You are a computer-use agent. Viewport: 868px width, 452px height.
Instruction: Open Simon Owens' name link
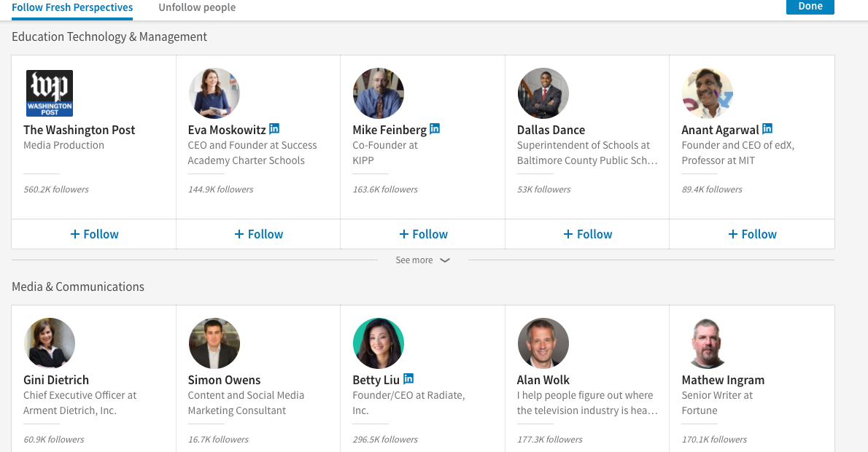224,380
